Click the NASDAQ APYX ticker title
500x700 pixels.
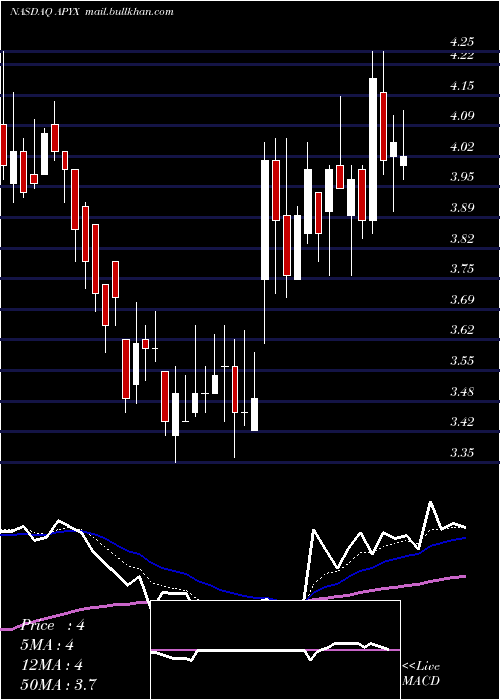(45, 12)
